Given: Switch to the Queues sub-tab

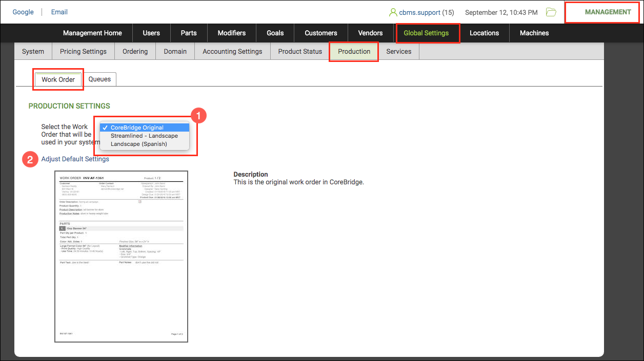Looking at the screenshot, I should point(99,79).
